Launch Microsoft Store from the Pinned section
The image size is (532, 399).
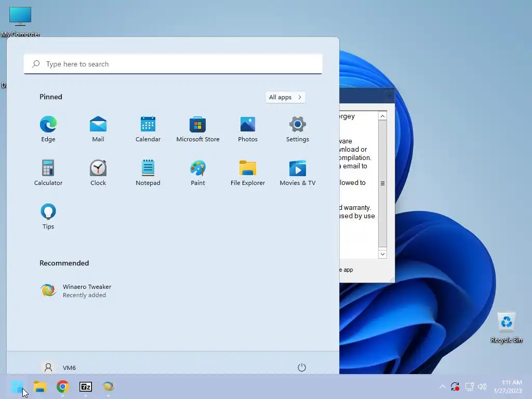[198, 129]
